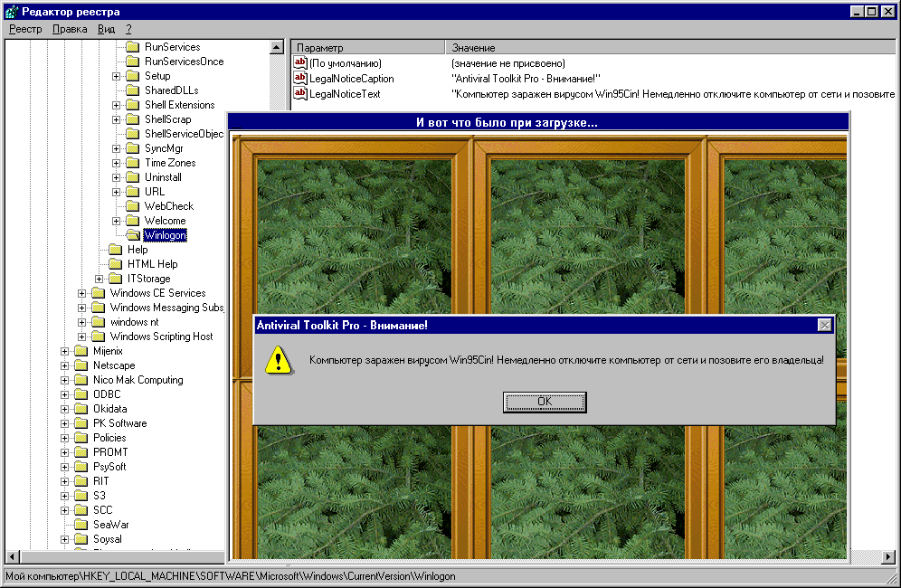This screenshot has height=588, width=901.
Task: Select the WebCheck folder icon
Action: (133, 205)
